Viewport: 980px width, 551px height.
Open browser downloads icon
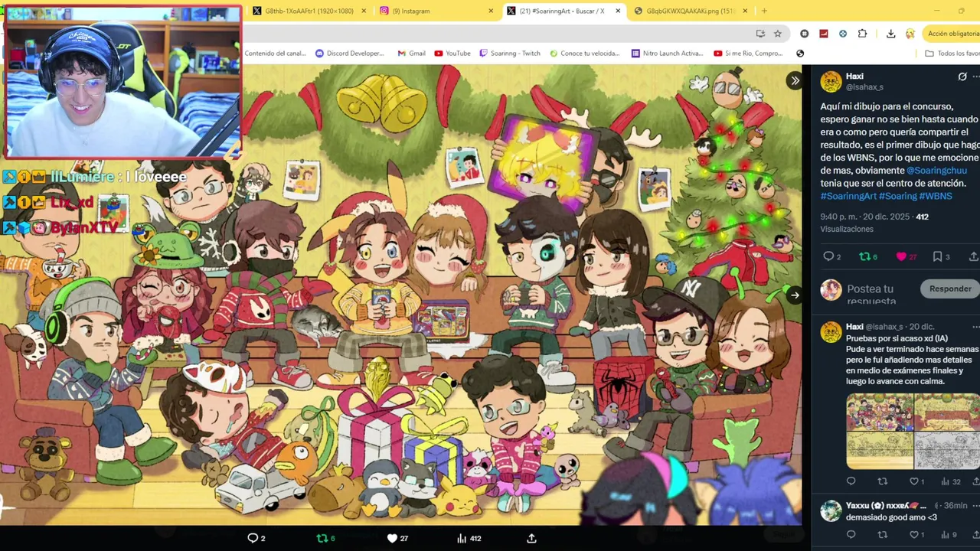890,34
